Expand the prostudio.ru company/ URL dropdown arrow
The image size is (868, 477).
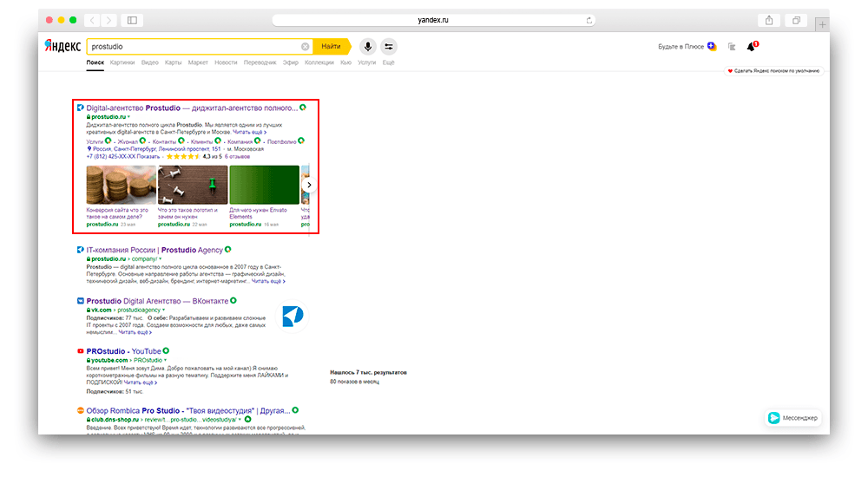coord(161,259)
